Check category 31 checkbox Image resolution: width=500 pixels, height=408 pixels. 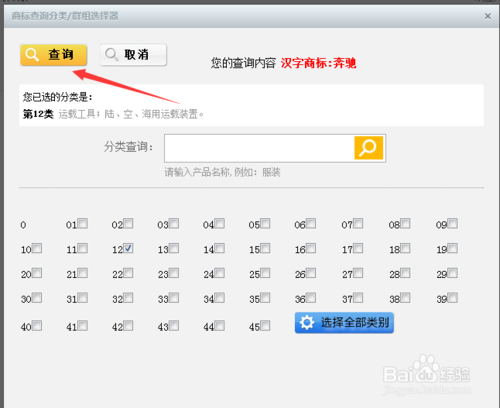point(83,298)
